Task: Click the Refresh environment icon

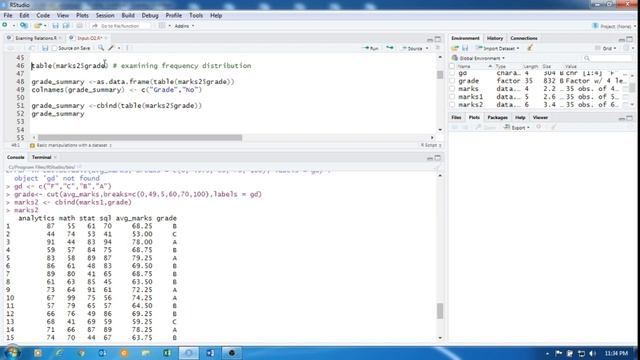Action: pos(627,48)
